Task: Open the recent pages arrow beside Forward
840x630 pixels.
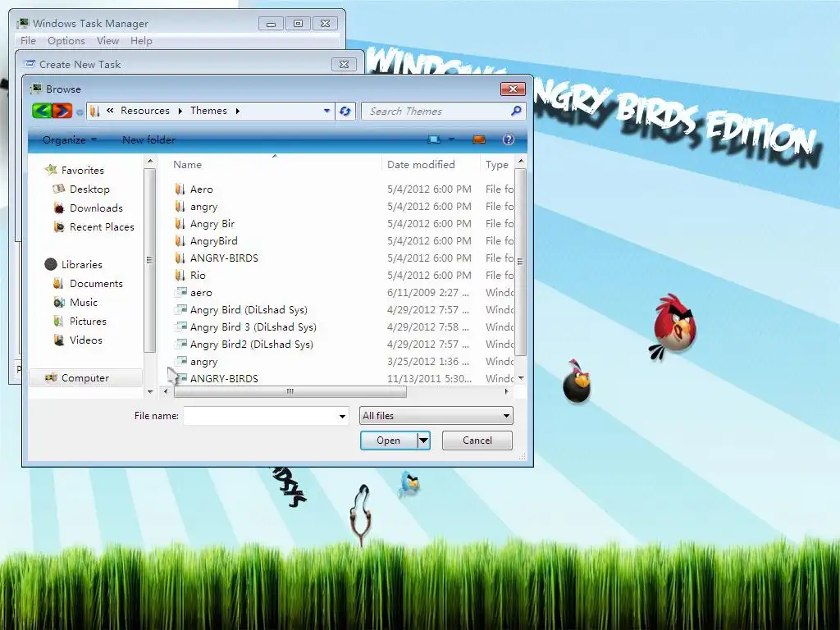Action: 80,112
